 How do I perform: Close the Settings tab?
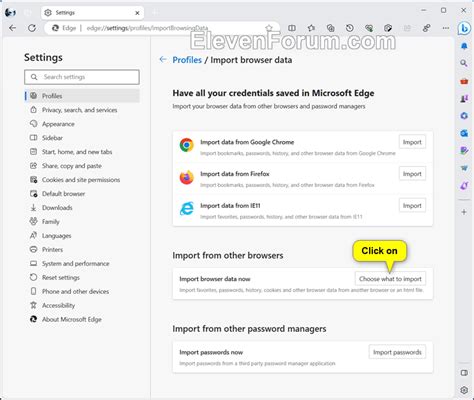[x=137, y=13]
